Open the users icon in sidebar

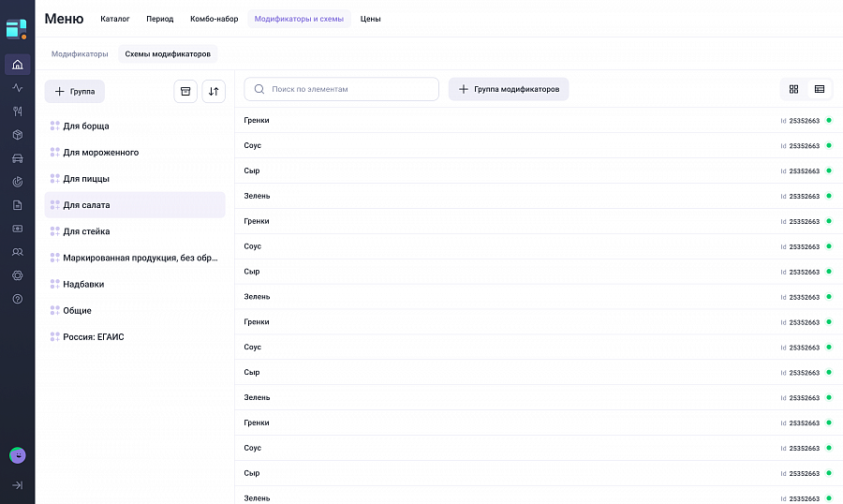point(17,252)
